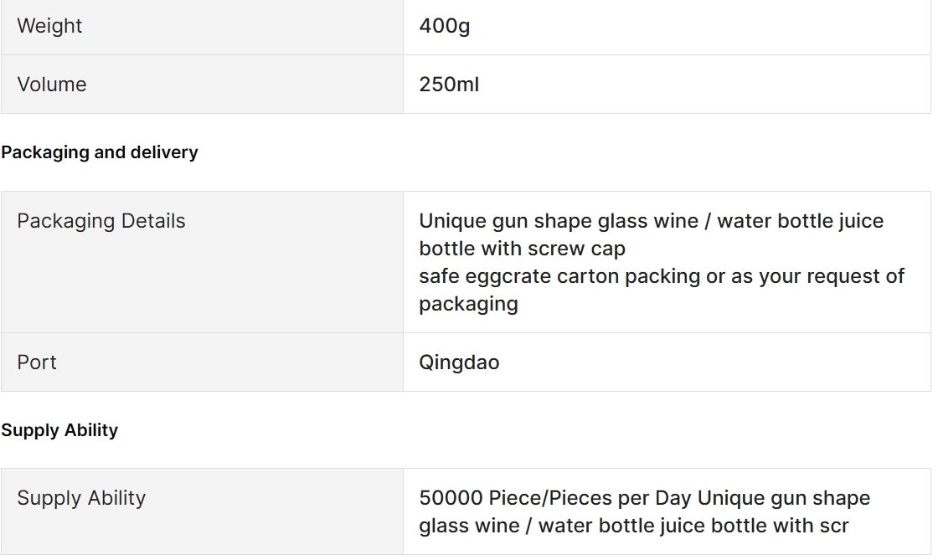Click the Supply Ability row label
Viewport: 938px width, 560px height.
click(x=81, y=498)
